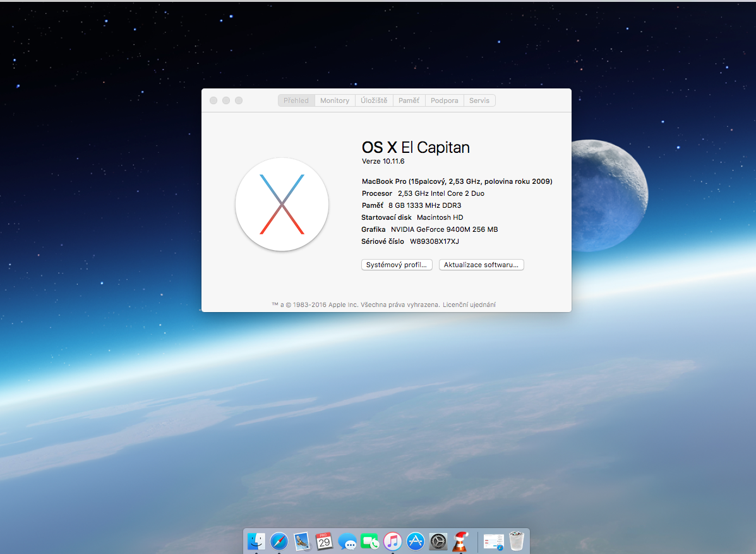The image size is (756, 554).
Task: Open FaceTime in the dock
Action: (370, 541)
